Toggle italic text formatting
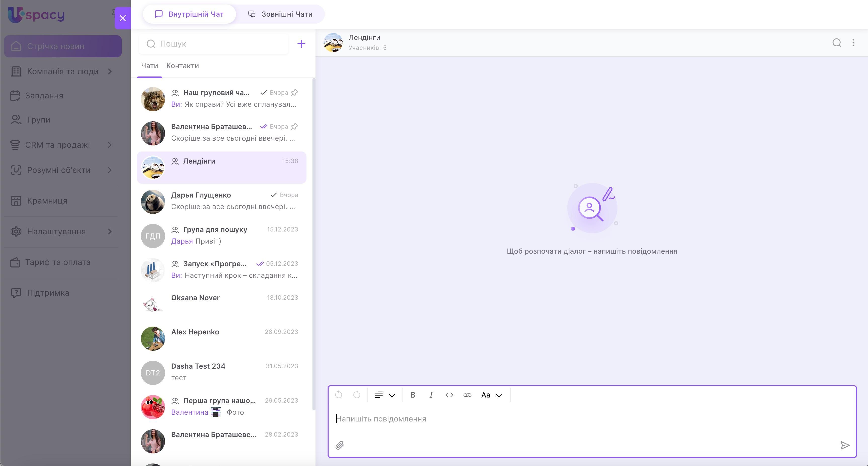The height and width of the screenshot is (466, 868). [x=431, y=395]
